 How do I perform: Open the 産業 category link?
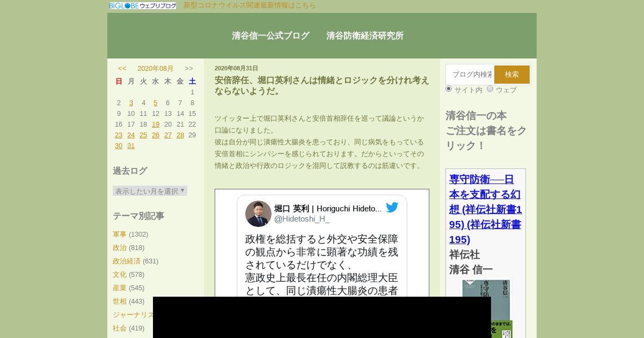(x=120, y=288)
